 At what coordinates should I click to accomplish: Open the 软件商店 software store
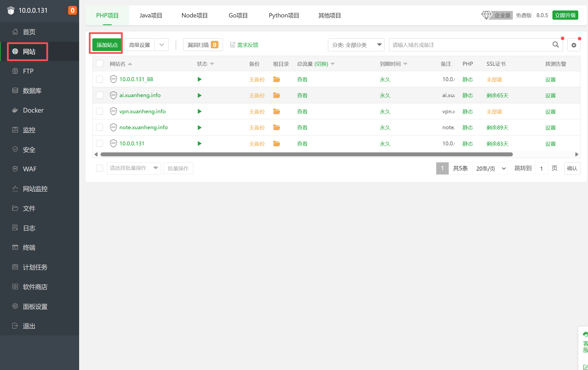(x=35, y=287)
